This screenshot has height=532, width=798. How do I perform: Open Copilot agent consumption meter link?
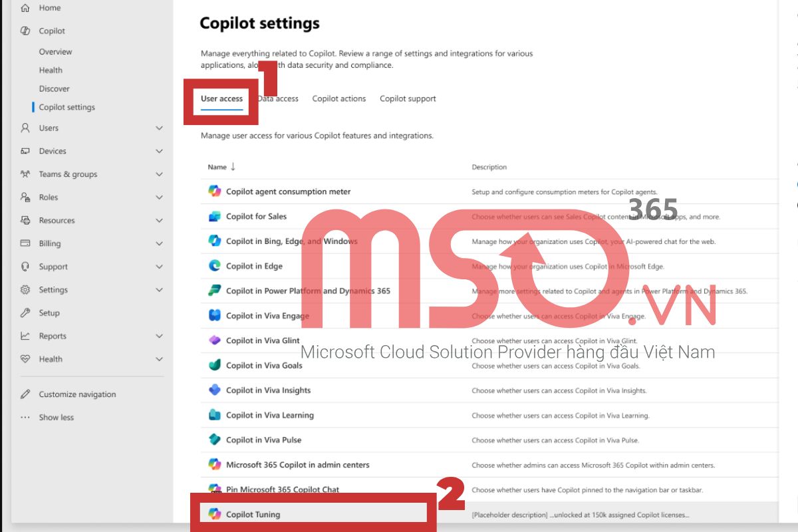[x=288, y=192]
